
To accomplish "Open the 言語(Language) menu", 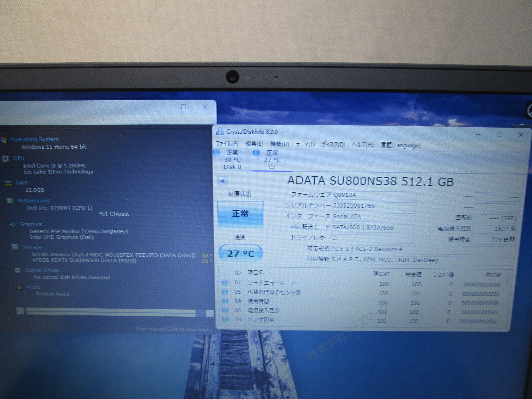I will 401,145.
